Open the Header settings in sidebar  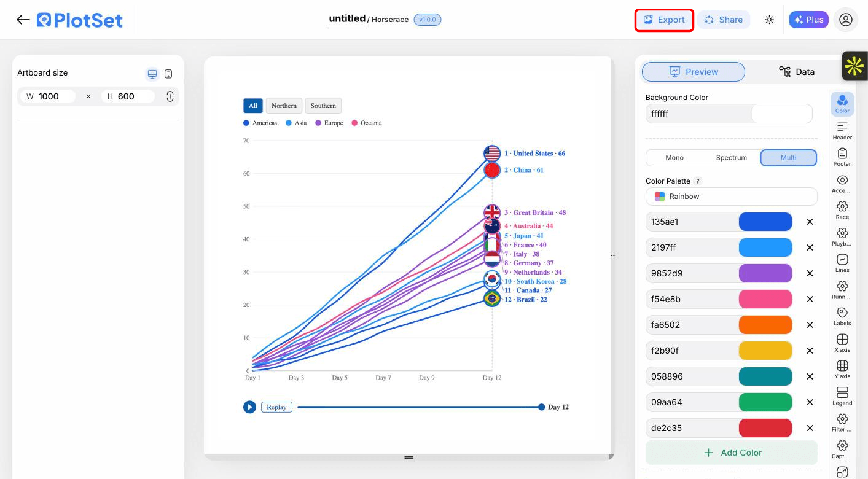pos(842,130)
